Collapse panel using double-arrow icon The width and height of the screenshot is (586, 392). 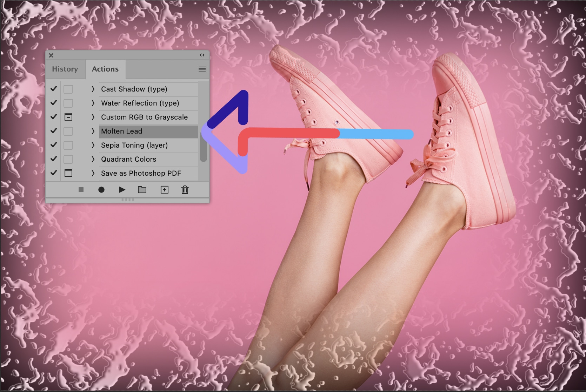pyautogui.click(x=202, y=55)
